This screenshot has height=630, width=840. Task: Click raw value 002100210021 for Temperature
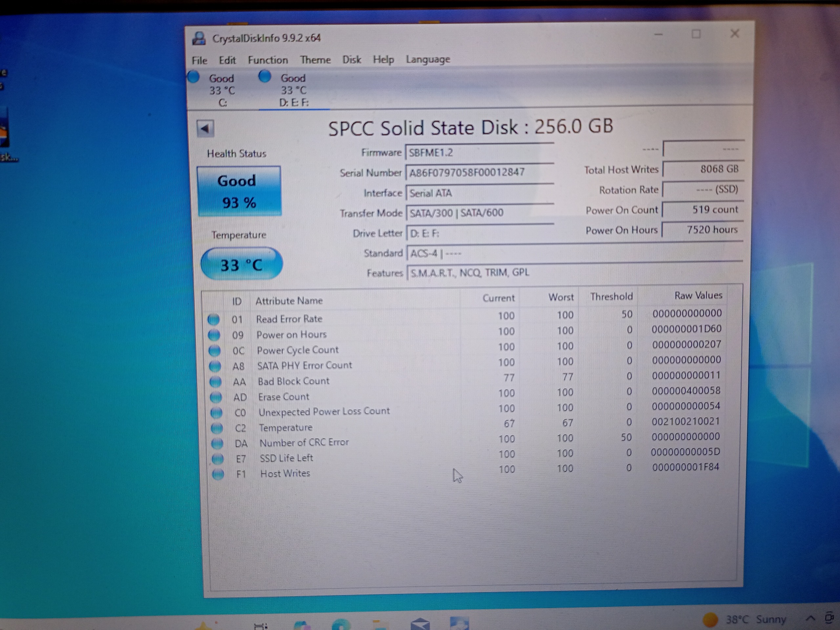[686, 421]
